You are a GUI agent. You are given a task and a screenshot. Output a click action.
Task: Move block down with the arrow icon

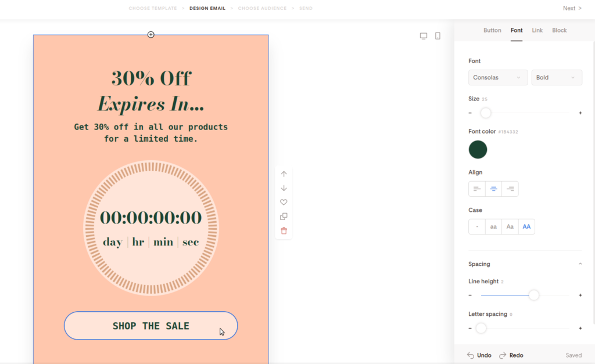coord(284,188)
